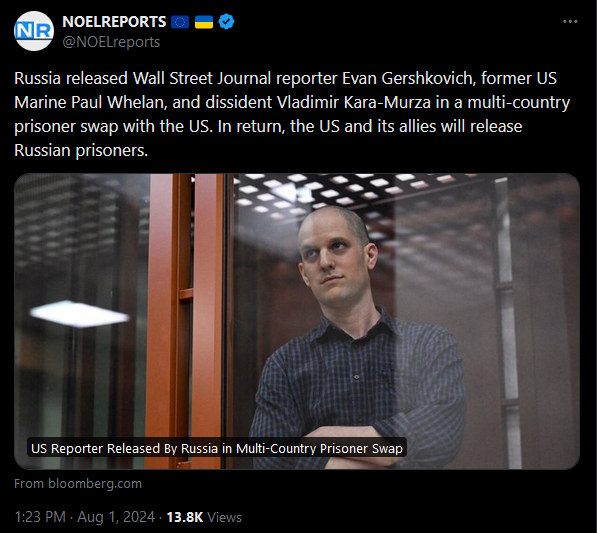Click the orange door frame in the photo
This screenshot has width=597, height=533.
tap(187, 321)
